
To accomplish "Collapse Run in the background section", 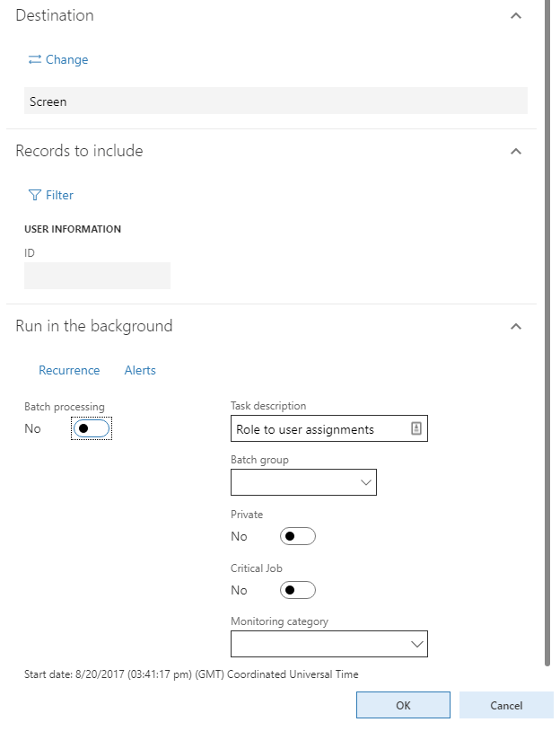I will coord(516,326).
